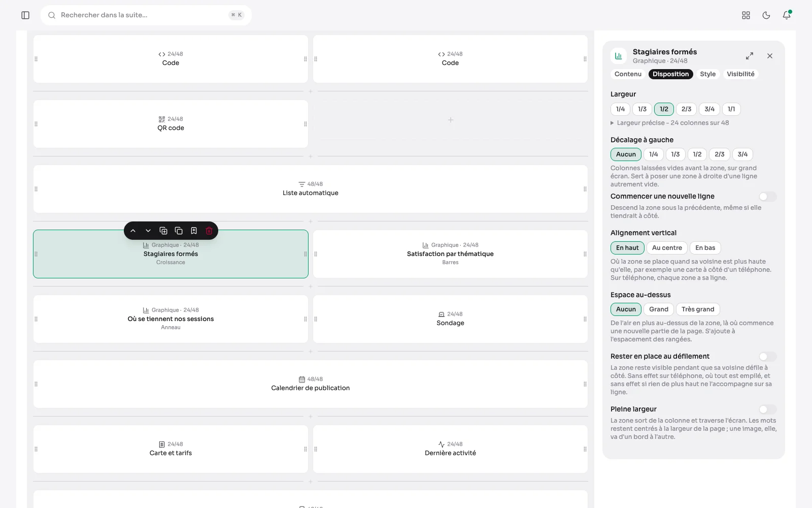Open the apps grid icon
This screenshot has height=508, width=812.
[x=746, y=15]
